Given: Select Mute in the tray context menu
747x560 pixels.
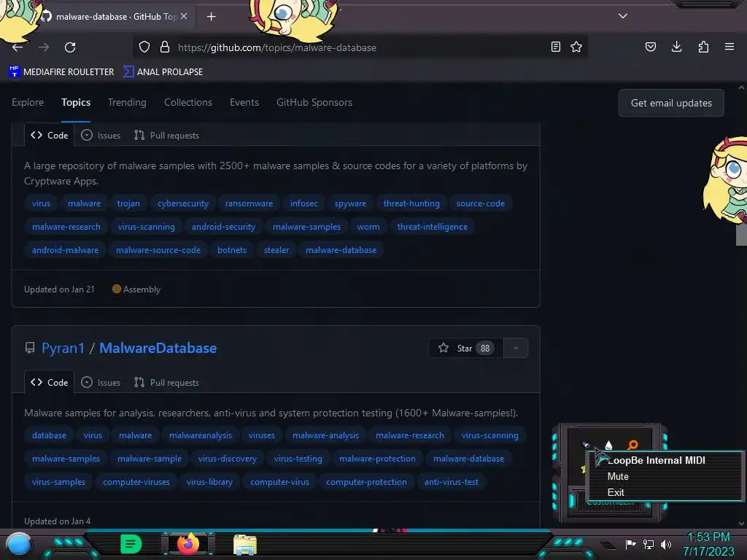Looking at the screenshot, I should (618, 476).
